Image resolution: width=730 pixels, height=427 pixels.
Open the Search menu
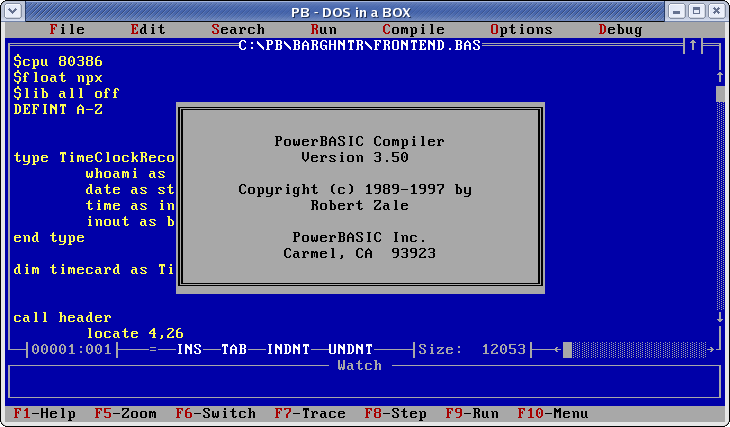point(238,29)
